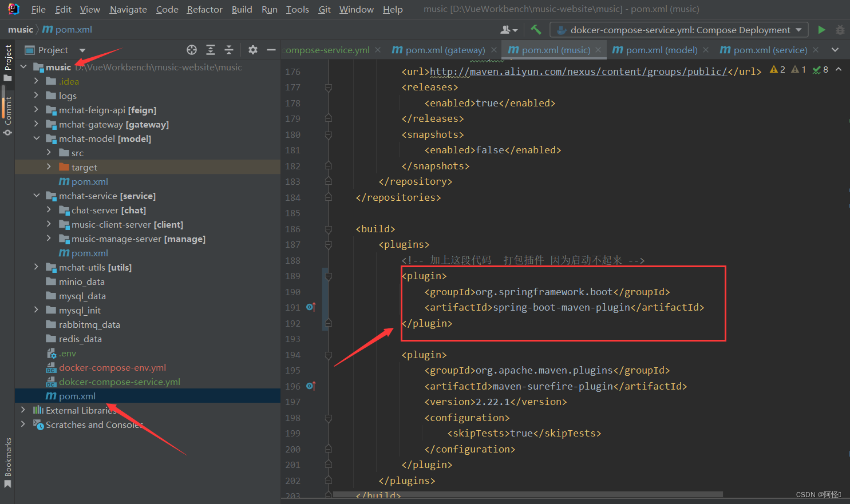
Task: Expand the mchat-feign-api [feign] node
Action: (35, 110)
